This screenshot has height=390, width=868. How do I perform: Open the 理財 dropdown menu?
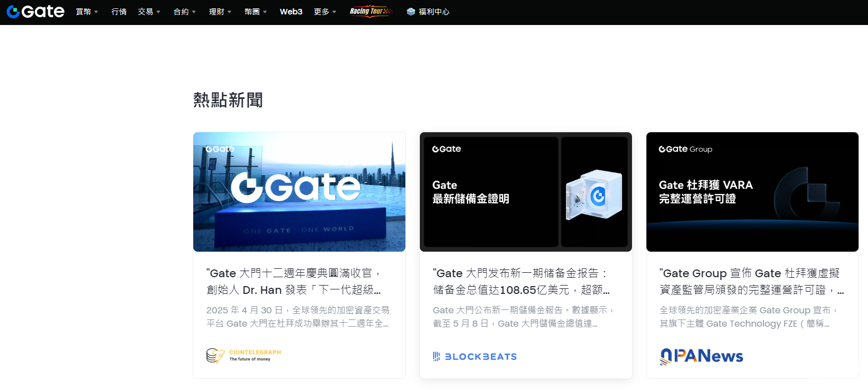(220, 12)
